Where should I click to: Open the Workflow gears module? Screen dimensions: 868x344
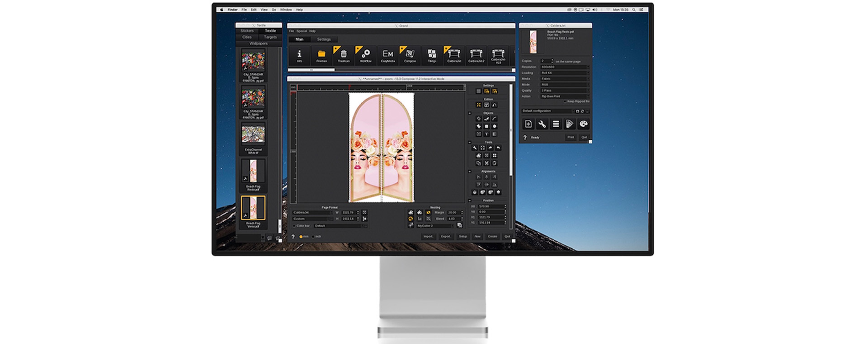[x=366, y=55]
